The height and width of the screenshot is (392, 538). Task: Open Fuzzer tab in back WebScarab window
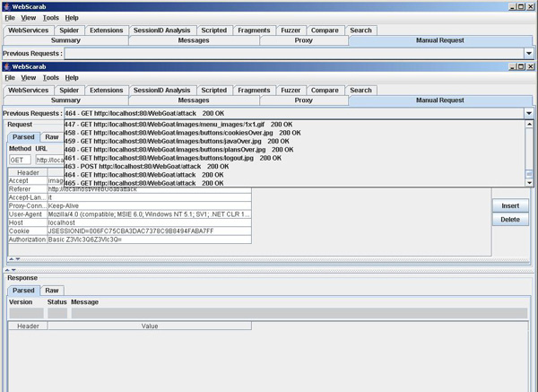[291, 30]
